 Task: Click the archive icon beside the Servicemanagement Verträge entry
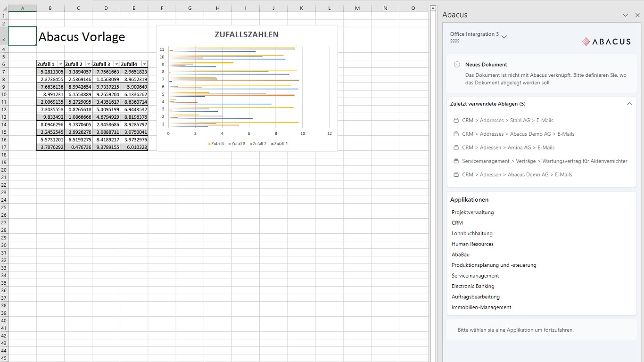[456, 161]
